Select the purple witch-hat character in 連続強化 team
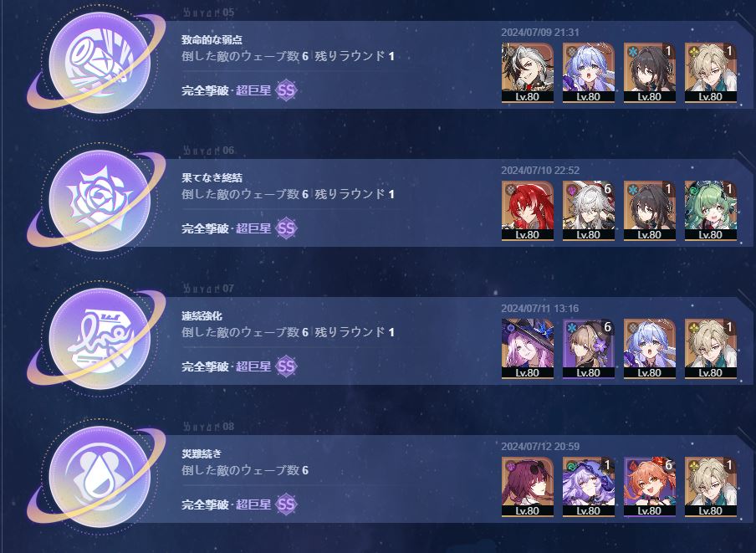 pos(528,349)
